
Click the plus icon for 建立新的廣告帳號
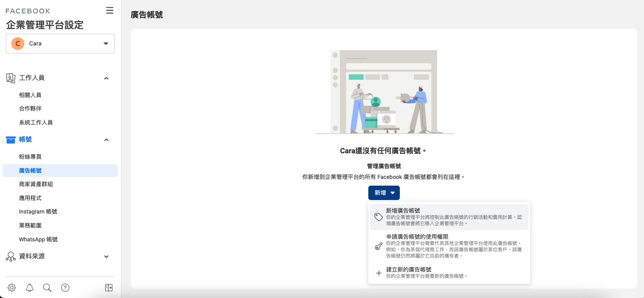(379, 273)
